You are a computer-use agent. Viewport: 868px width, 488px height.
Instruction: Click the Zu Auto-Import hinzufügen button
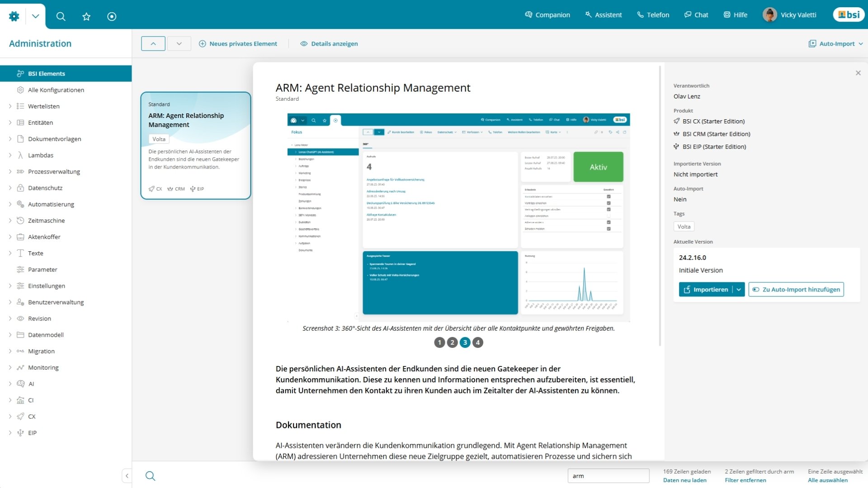coord(796,289)
